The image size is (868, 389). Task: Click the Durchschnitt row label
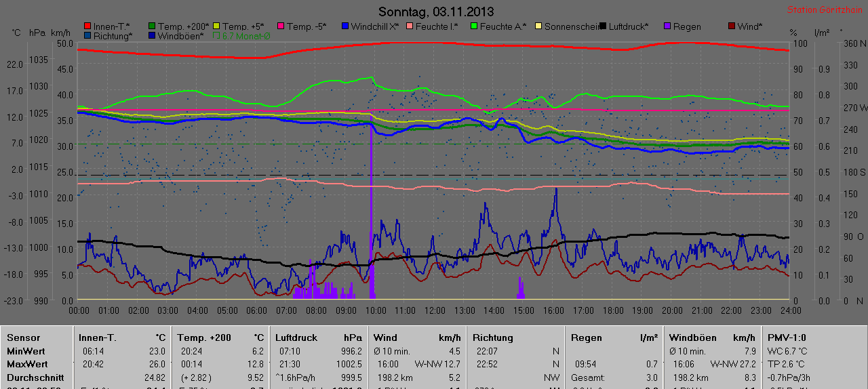(x=35, y=377)
